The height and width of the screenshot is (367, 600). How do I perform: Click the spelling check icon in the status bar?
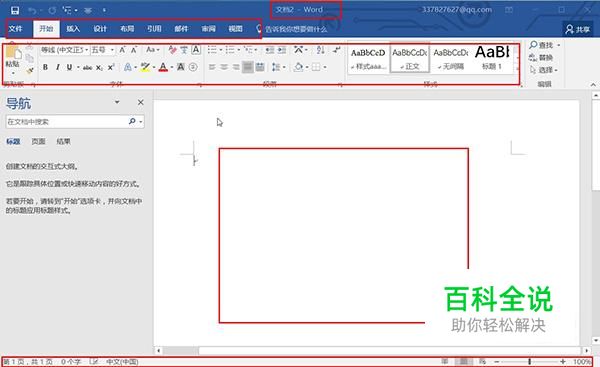[x=94, y=361]
